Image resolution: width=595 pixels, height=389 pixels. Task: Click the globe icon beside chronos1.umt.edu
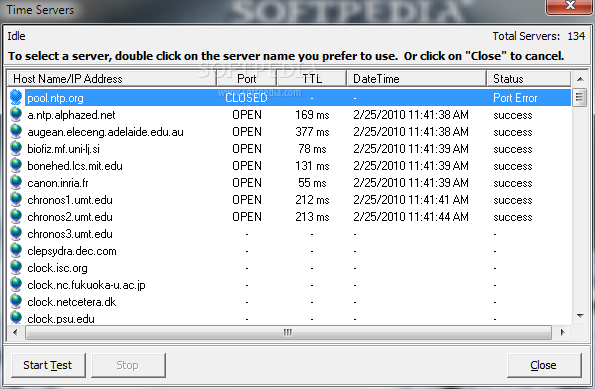click(x=16, y=200)
